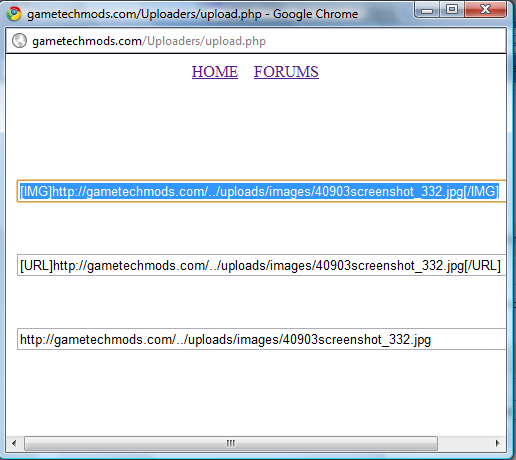Viewport: 516px width, 460px height.
Task: Click the window title bar text
Action: [192, 14]
